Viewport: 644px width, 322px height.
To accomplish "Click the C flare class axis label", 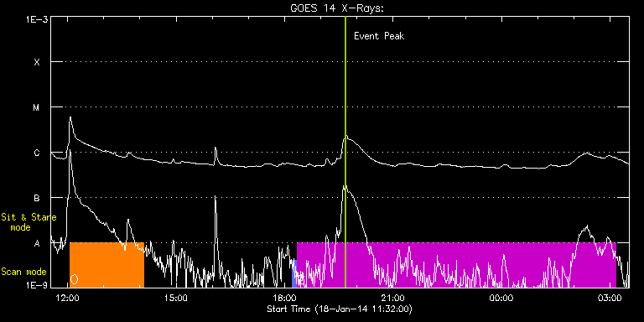I will coord(37,153).
